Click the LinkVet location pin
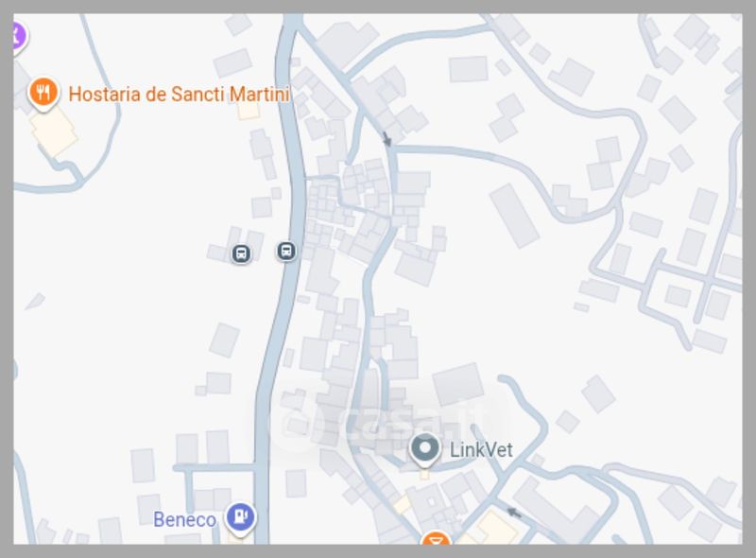The height and width of the screenshot is (558, 756). tap(424, 450)
